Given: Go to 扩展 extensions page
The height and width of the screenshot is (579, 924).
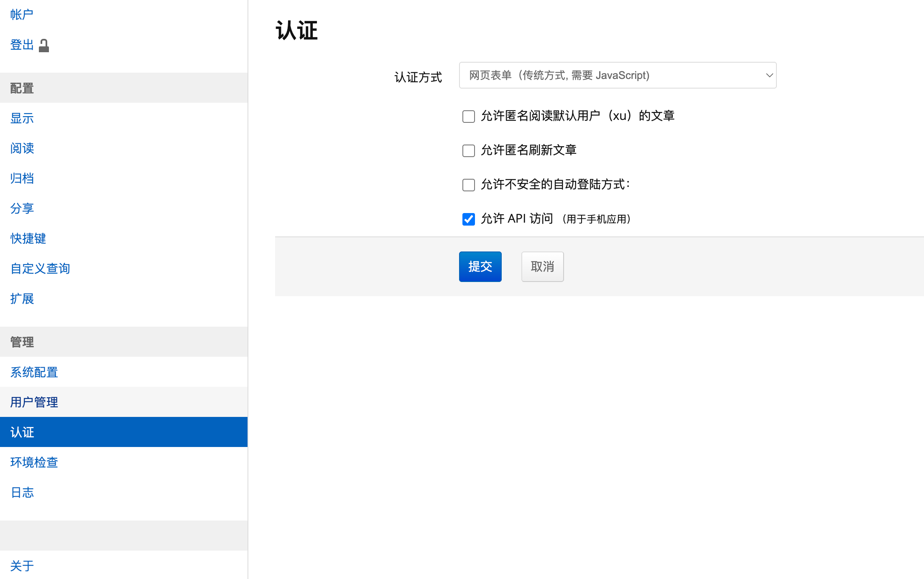Looking at the screenshot, I should tap(22, 299).
